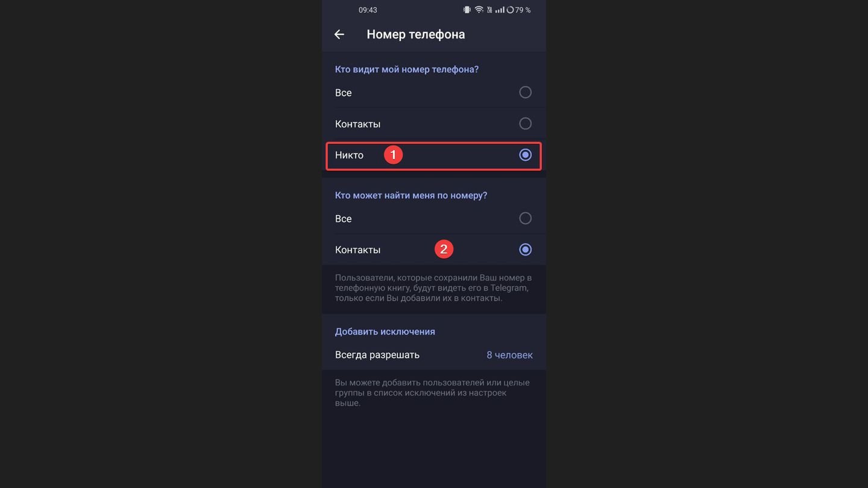Tap the "Номер телефона" page title
The image size is (868, 488).
(x=416, y=34)
